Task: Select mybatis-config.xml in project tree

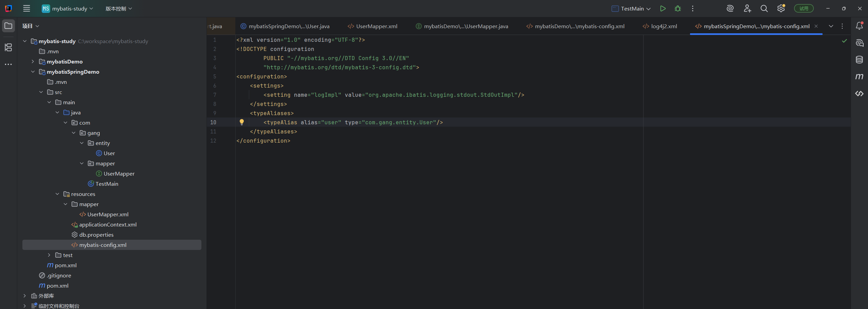Action: pyautogui.click(x=112, y=245)
